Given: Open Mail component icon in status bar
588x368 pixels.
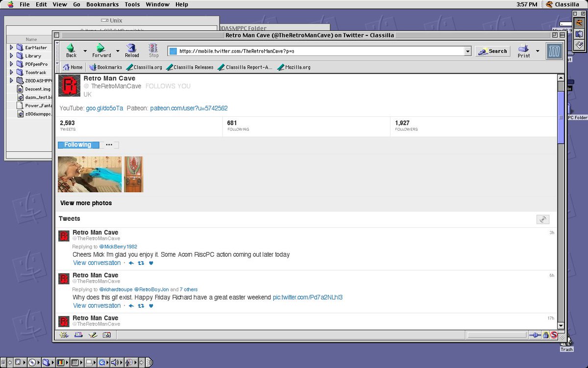Looking at the screenshot, I should click(x=78, y=335).
